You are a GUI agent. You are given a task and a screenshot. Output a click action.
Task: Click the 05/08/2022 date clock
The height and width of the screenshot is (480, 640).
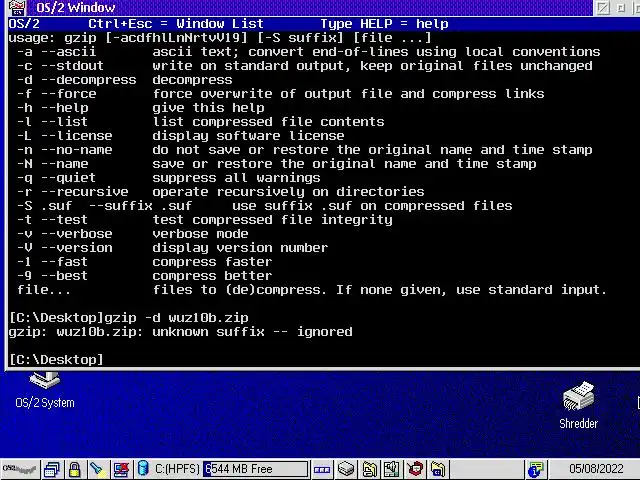click(596, 469)
